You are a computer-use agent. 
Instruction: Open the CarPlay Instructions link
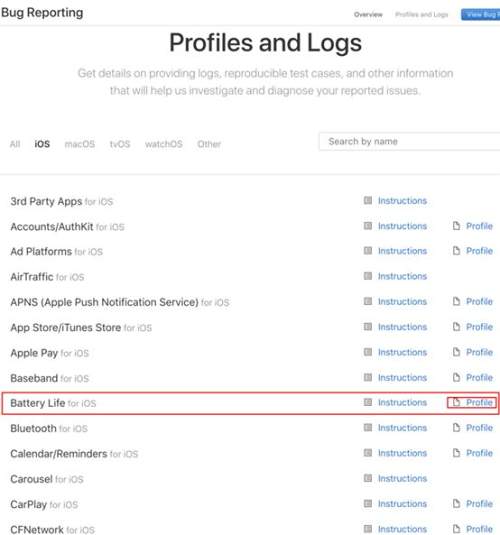tap(402, 504)
